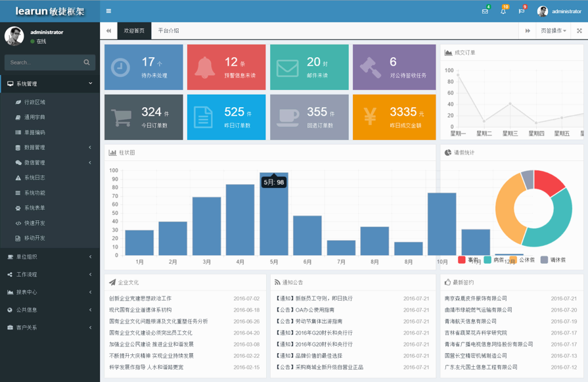The image size is (588, 382).
Task: Open the flag tasks icon
Action: coord(522,11)
